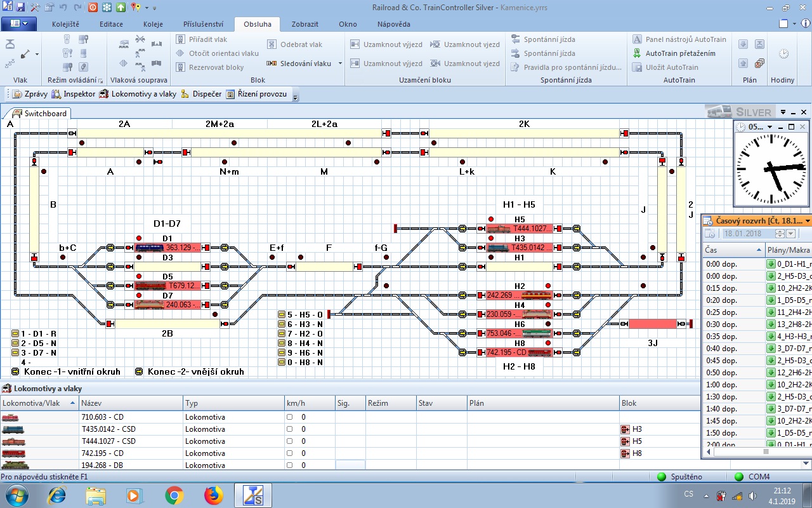Switch to Příslušenství ribbon tab
812x508 pixels.
click(x=203, y=24)
